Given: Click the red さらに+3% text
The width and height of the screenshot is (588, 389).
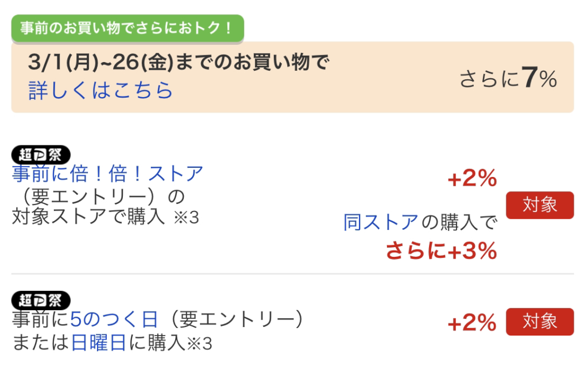Looking at the screenshot, I should click(442, 251).
